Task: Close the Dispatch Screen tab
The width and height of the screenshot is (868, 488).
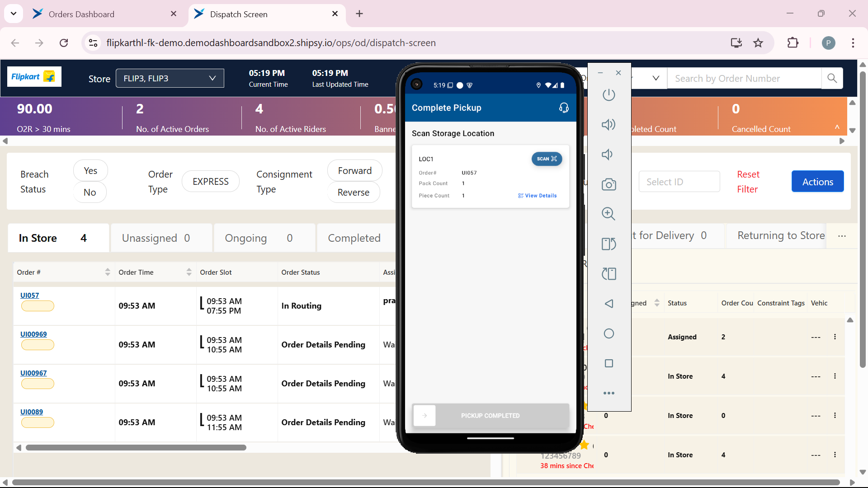Action: tap(335, 14)
